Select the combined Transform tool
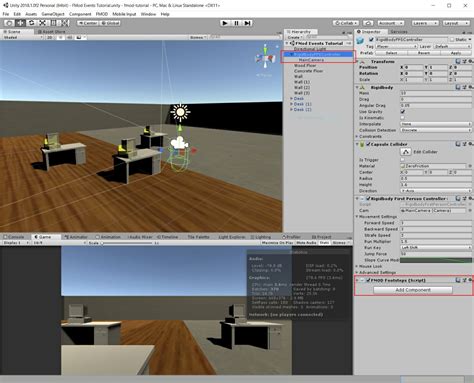474x383 pixels. tap(65, 23)
